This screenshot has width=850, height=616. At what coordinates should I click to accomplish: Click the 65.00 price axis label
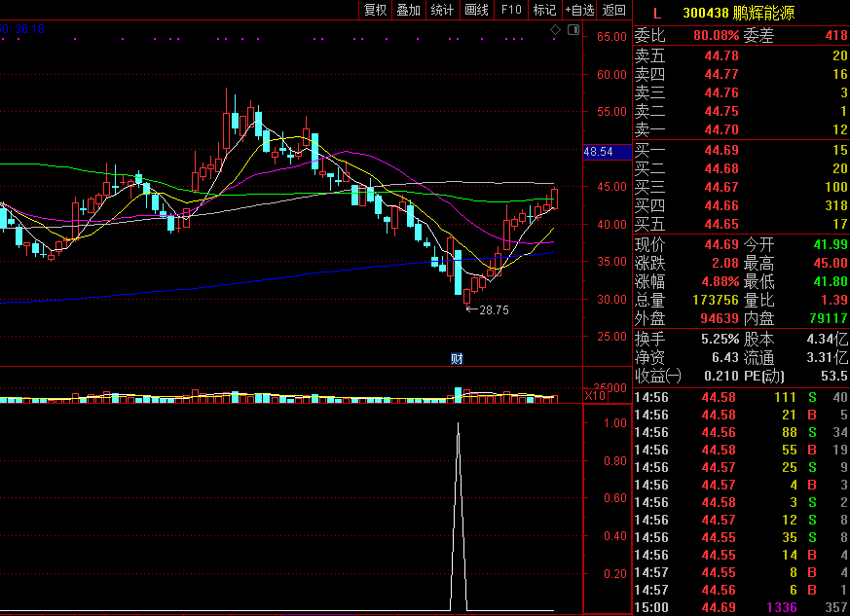click(612, 36)
